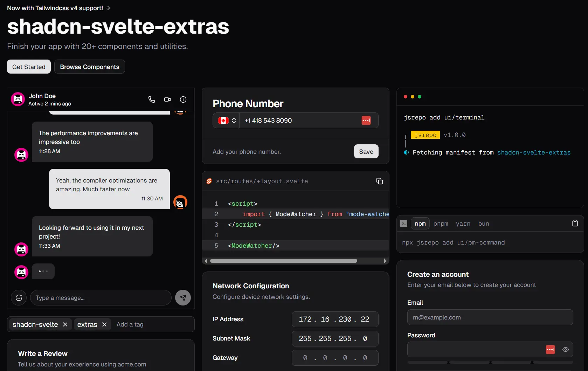
Task: Open the Tailwindcss v4 support announcement
Action: [58, 8]
